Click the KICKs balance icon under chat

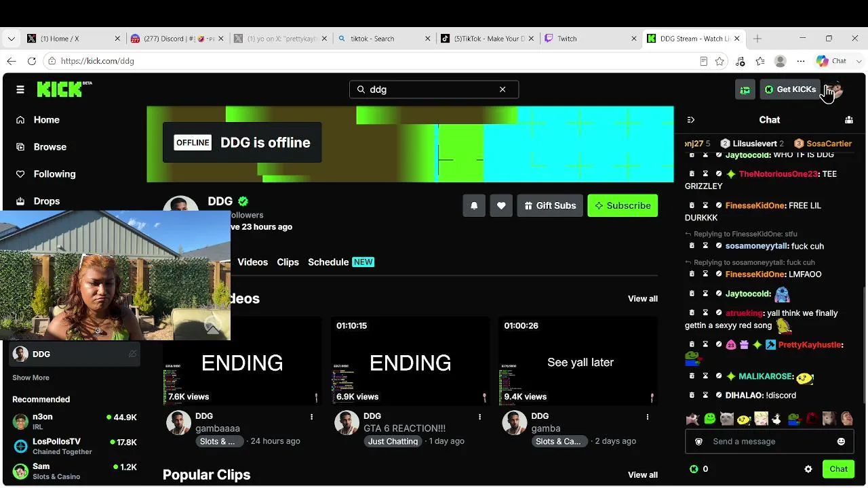click(694, 469)
